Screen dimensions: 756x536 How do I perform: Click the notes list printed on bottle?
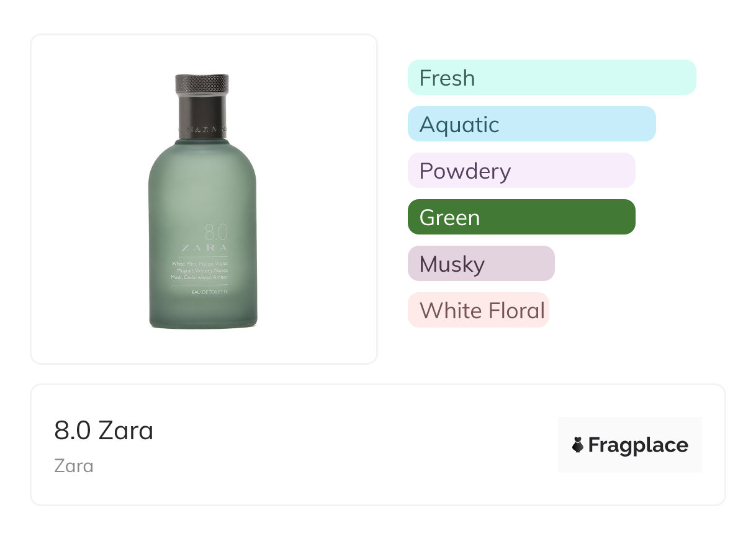coord(200,271)
